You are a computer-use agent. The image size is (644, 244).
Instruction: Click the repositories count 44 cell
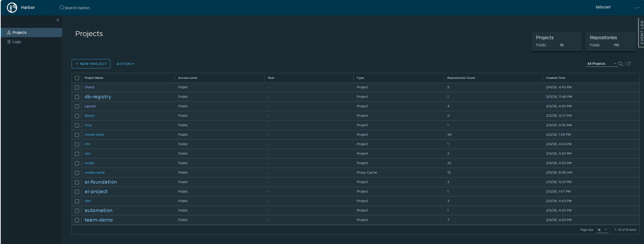pyautogui.click(x=449, y=135)
